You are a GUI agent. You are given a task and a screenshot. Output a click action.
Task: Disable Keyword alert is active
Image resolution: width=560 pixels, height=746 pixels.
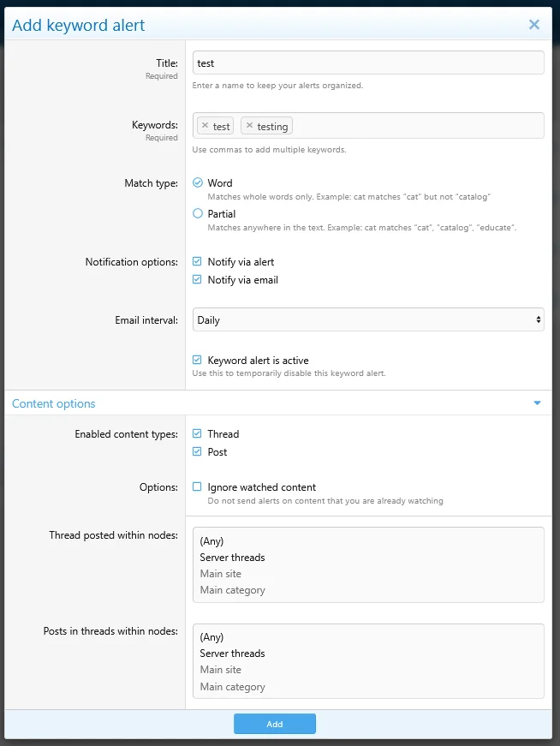[197, 359]
